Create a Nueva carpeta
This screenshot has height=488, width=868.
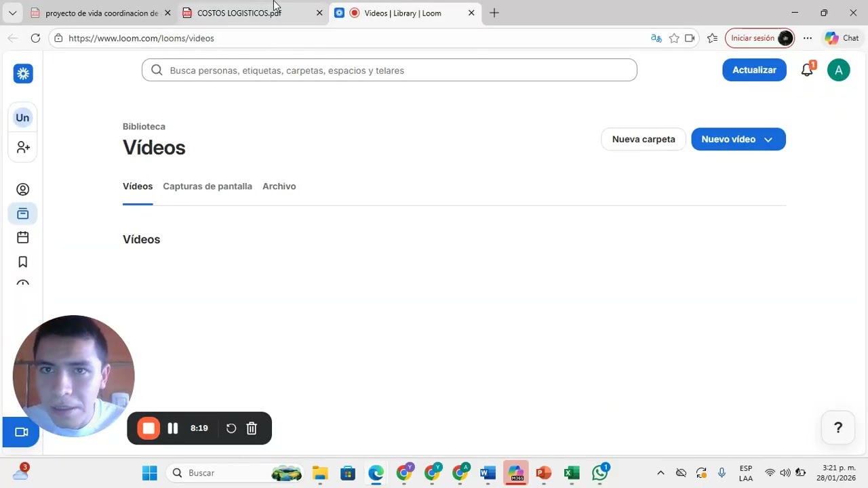click(x=644, y=139)
